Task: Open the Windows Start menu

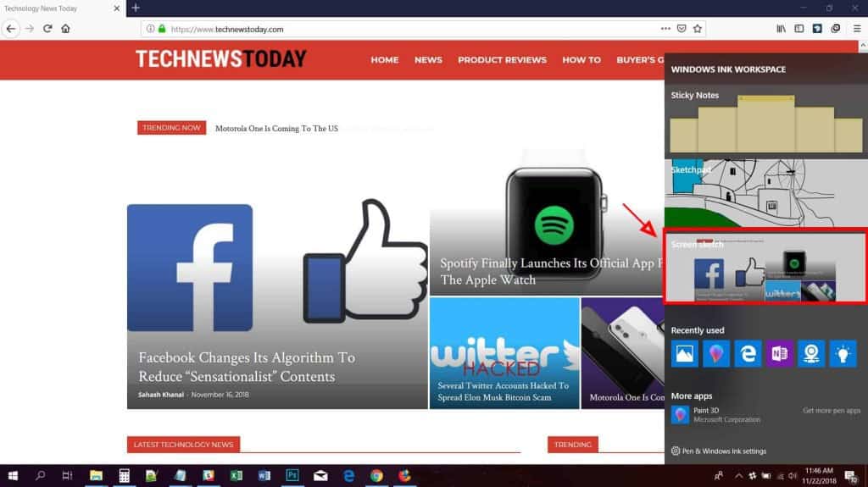Action: pyautogui.click(x=12, y=475)
